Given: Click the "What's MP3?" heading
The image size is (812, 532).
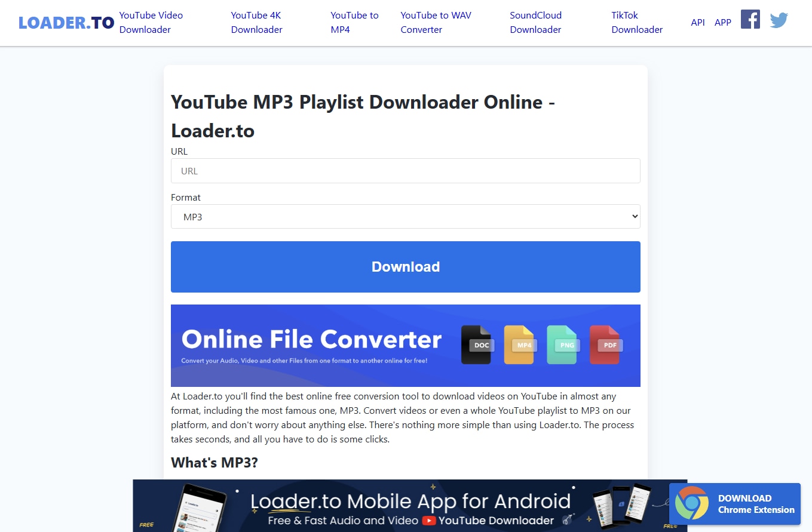Looking at the screenshot, I should point(215,462).
